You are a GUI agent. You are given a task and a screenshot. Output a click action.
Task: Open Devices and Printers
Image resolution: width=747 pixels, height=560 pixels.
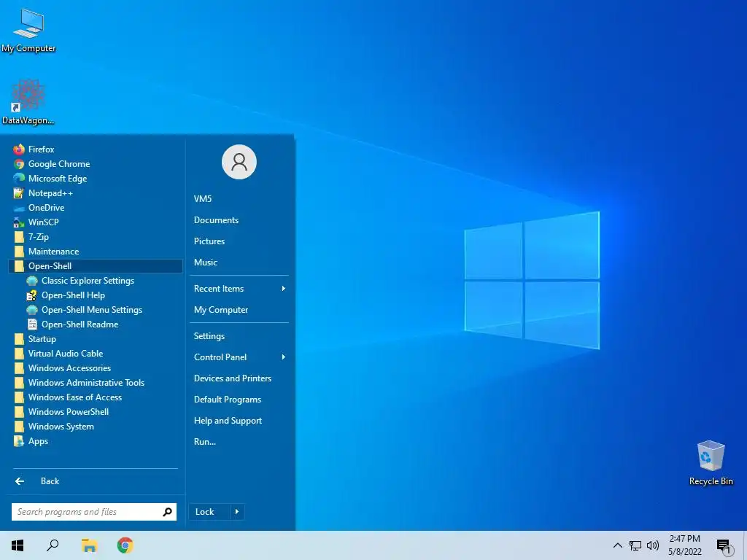click(239, 378)
